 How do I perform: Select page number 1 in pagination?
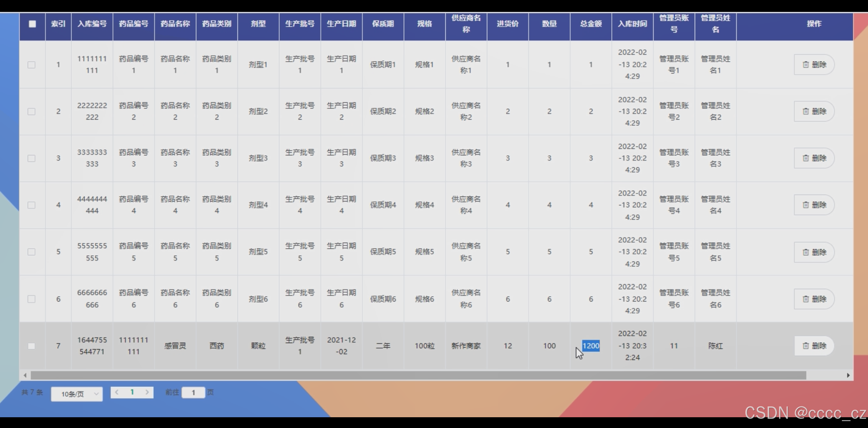click(x=132, y=392)
